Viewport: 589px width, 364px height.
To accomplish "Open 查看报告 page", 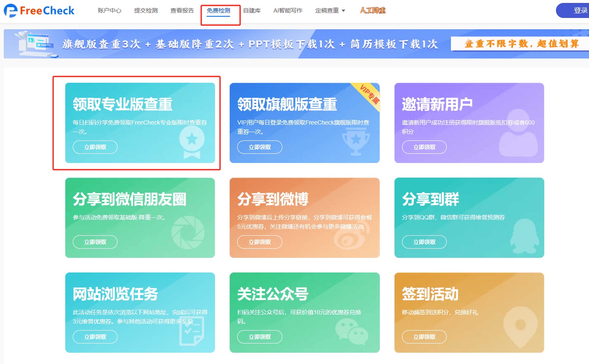I will click(182, 10).
